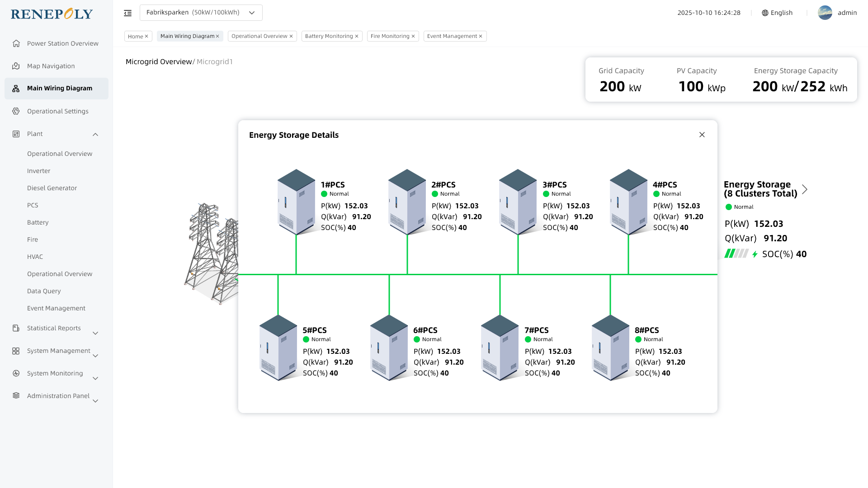This screenshot has width=868, height=488.
Task: Click the Map Navigation icon
Action: (16, 66)
